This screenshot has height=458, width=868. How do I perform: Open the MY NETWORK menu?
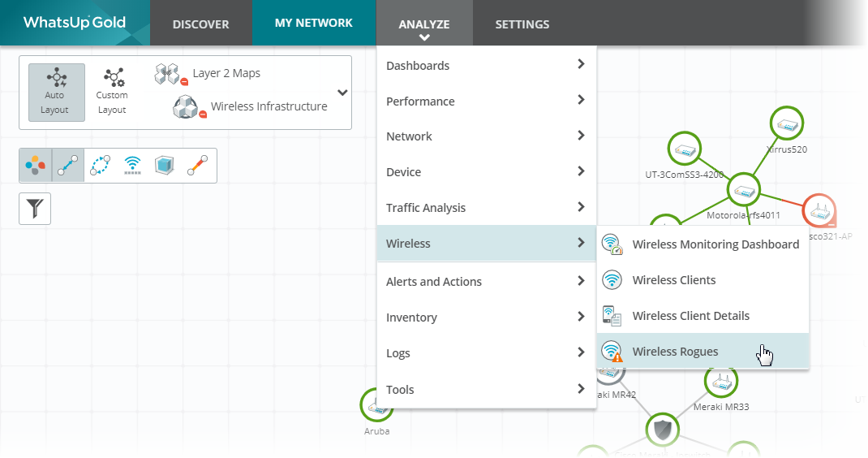pos(313,23)
